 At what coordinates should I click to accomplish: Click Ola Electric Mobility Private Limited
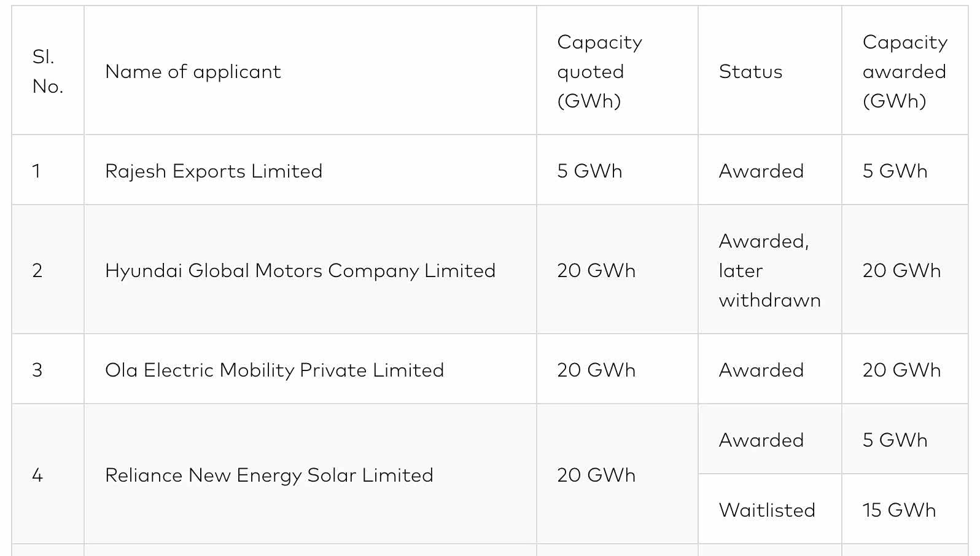(x=274, y=370)
